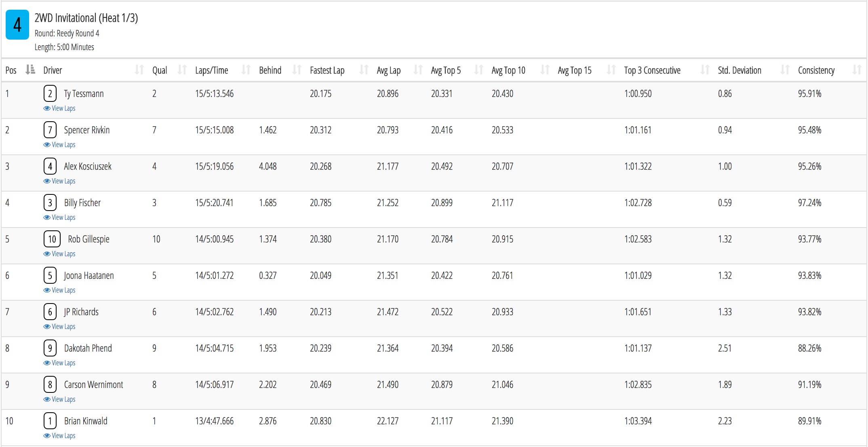
Task: Select lap time 15/5:13.546
Action: [214, 94]
